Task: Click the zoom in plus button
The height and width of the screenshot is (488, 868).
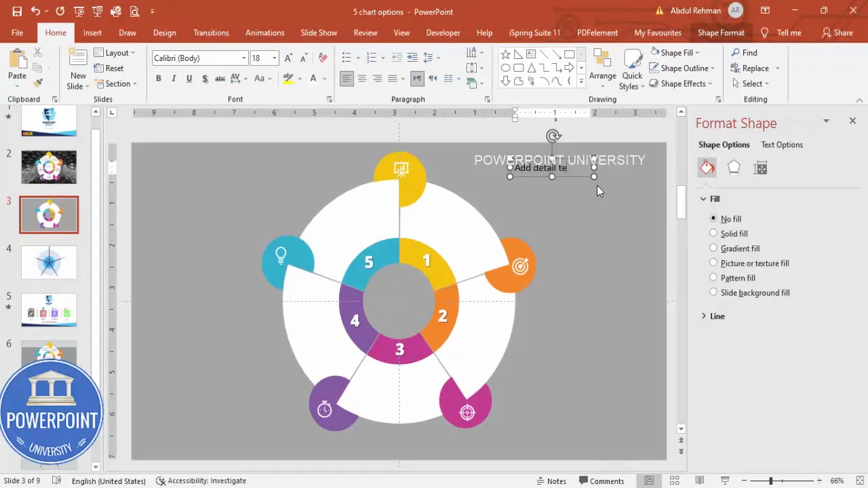Action: pyautogui.click(x=821, y=481)
